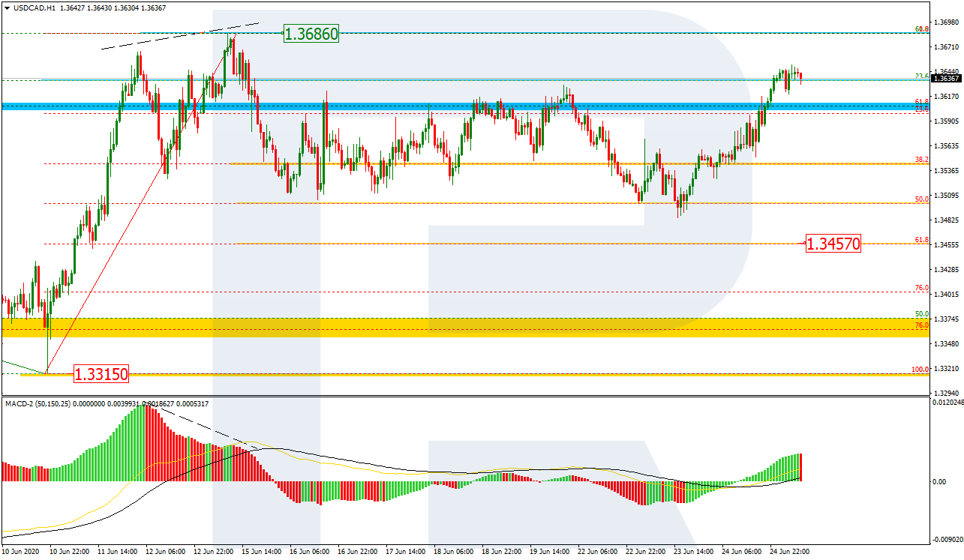The width and height of the screenshot is (964, 560).
Task: Click the current price tag 1.36367
Action: coord(947,78)
